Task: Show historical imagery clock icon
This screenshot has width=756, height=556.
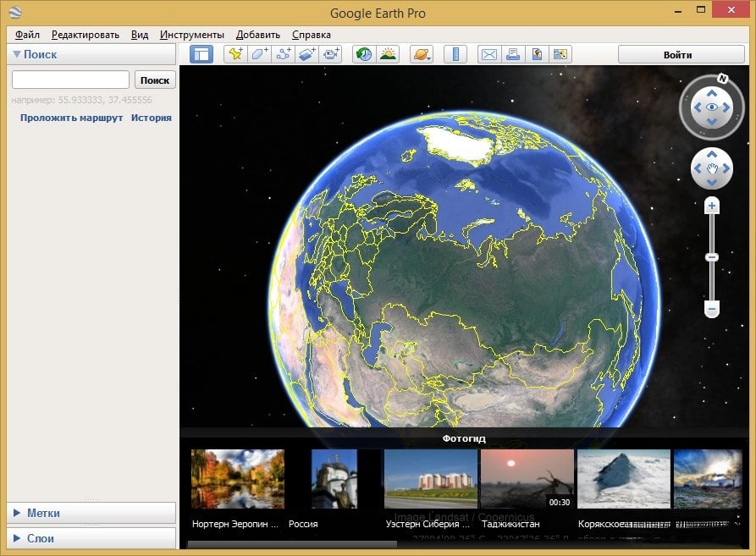Action: [364, 54]
